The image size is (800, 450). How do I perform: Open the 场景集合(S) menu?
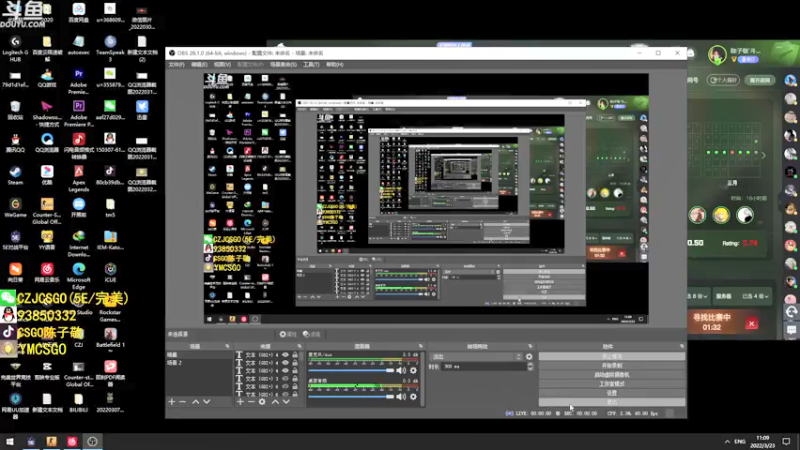click(x=283, y=65)
